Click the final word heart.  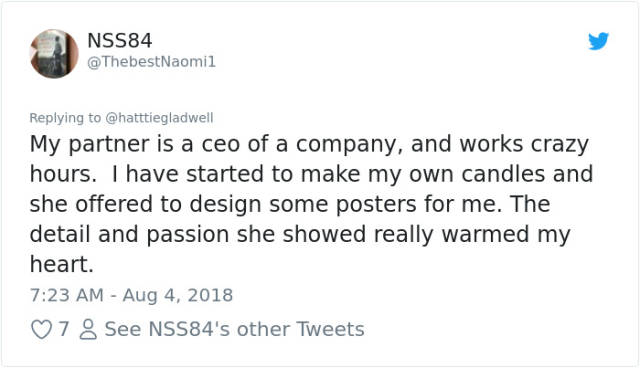62,264
